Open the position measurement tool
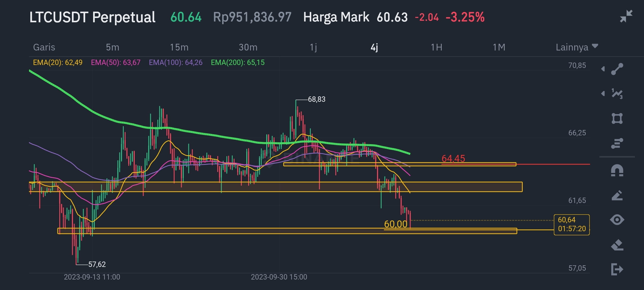Screen dimensions: 644x290 [x=617, y=143]
